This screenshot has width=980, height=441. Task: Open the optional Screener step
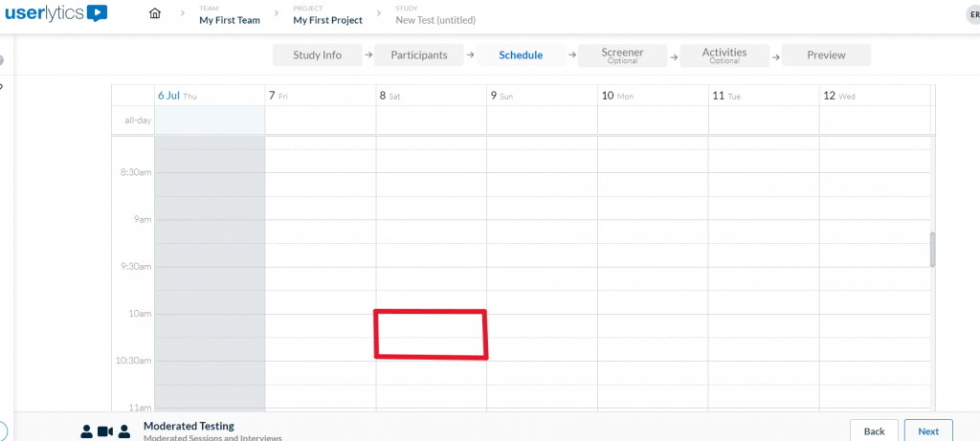click(622, 55)
